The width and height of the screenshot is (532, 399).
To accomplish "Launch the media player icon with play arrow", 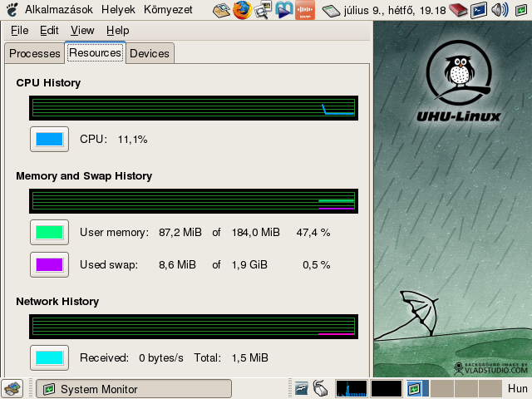I will point(283,10).
